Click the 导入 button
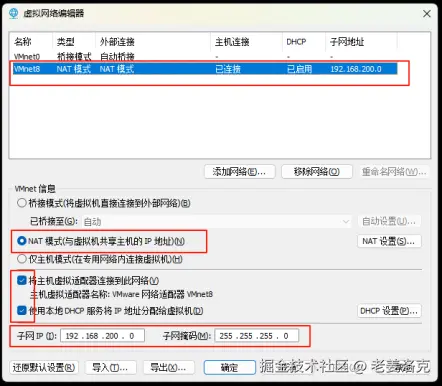Image resolution: width=442 pixels, height=386 pixels. click(x=110, y=367)
